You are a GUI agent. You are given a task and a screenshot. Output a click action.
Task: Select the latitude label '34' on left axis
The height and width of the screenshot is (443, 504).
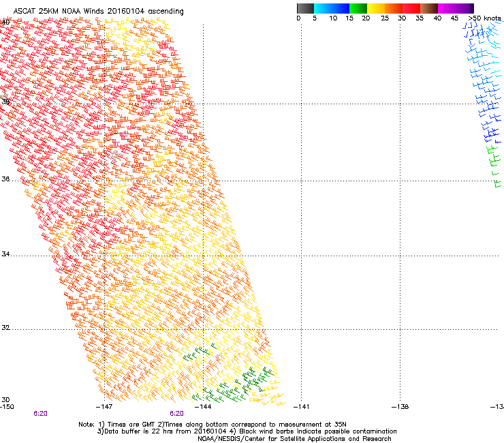coord(5,254)
